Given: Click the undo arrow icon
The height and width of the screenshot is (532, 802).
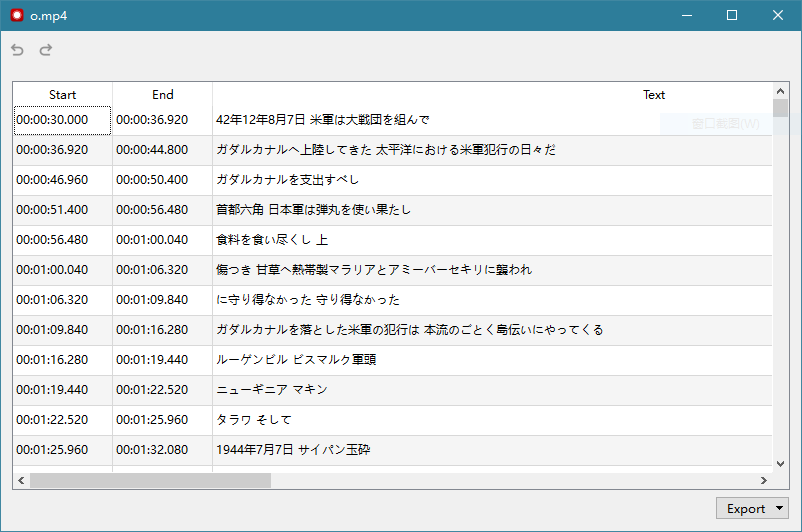Looking at the screenshot, I should pyautogui.click(x=17, y=50).
